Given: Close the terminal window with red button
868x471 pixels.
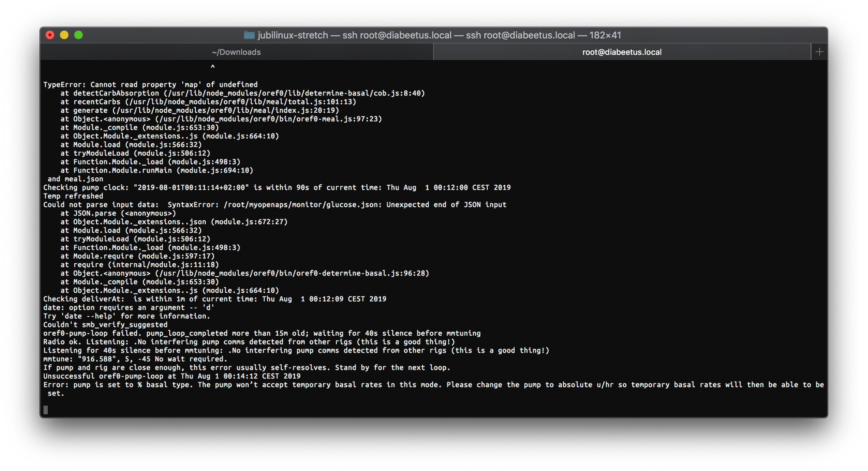Looking at the screenshot, I should tap(50, 35).
